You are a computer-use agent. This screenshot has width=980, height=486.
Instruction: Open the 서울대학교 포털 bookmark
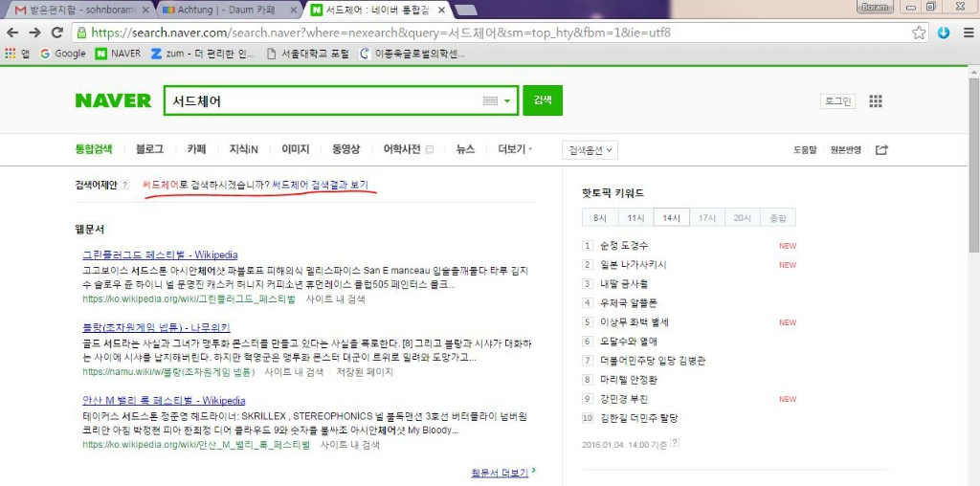tap(307, 54)
